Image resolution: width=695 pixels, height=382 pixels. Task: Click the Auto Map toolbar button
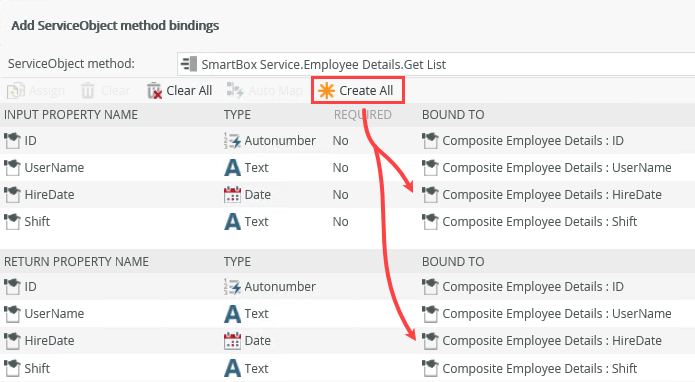[265, 90]
